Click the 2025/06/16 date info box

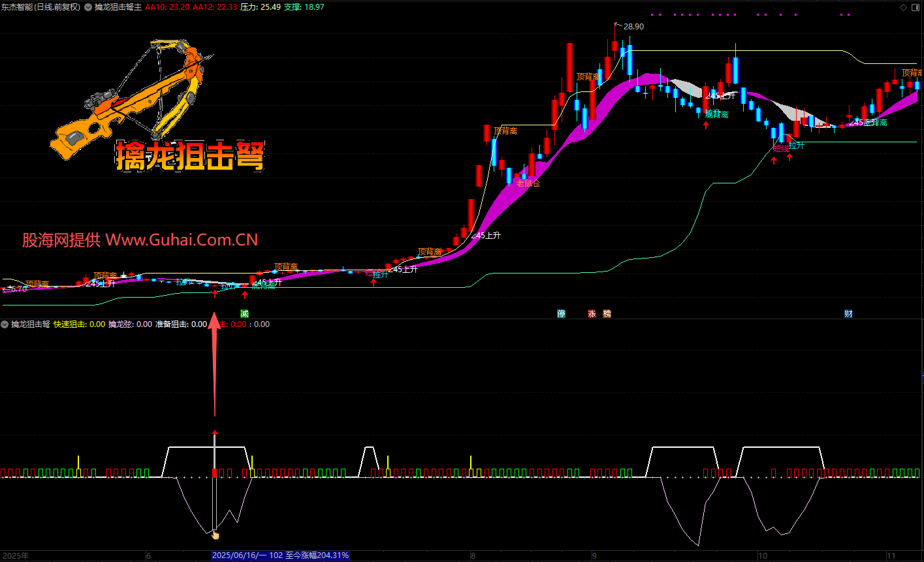point(281,555)
